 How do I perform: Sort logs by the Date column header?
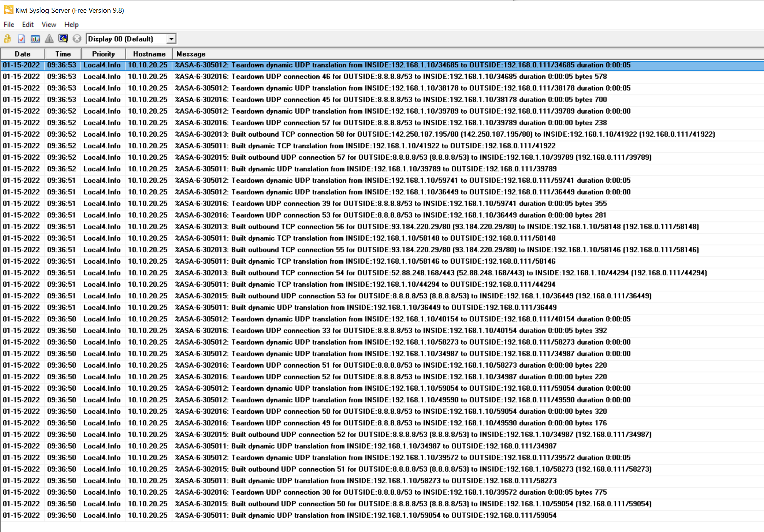pyautogui.click(x=22, y=54)
